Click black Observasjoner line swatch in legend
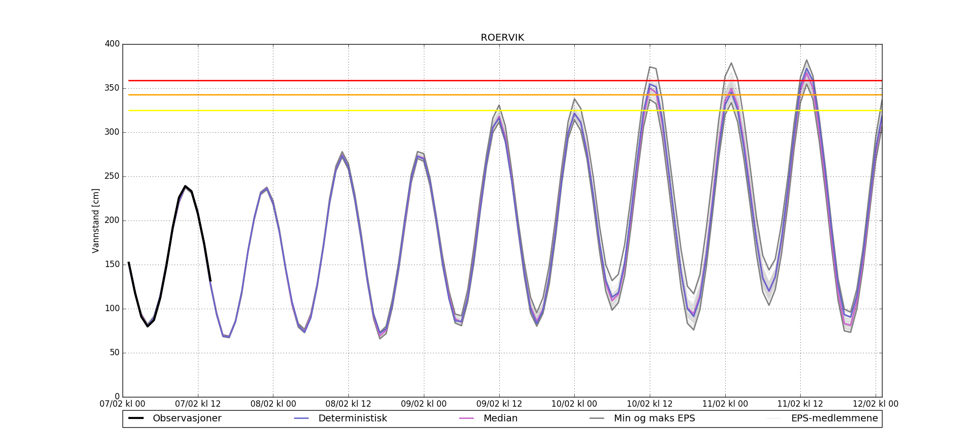Image resolution: width=980 pixels, height=441 pixels. tap(136, 418)
